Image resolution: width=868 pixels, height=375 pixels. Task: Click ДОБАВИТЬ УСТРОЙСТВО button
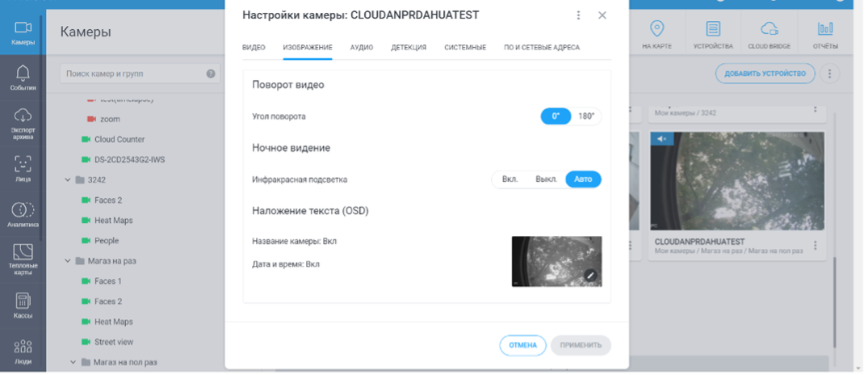click(765, 74)
